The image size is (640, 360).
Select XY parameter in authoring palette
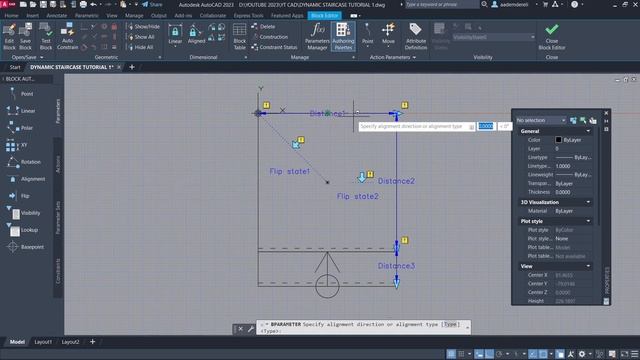[x=17, y=145]
